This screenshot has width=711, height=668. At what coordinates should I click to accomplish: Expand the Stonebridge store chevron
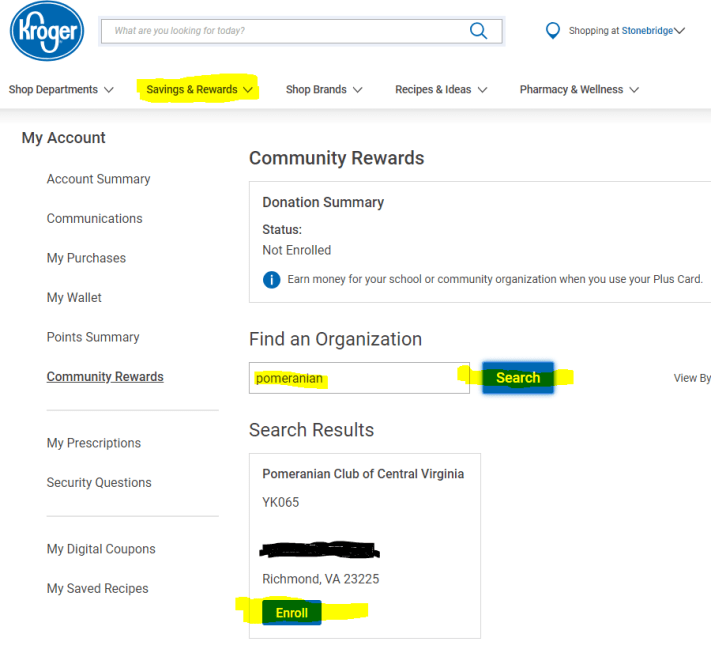(x=679, y=31)
